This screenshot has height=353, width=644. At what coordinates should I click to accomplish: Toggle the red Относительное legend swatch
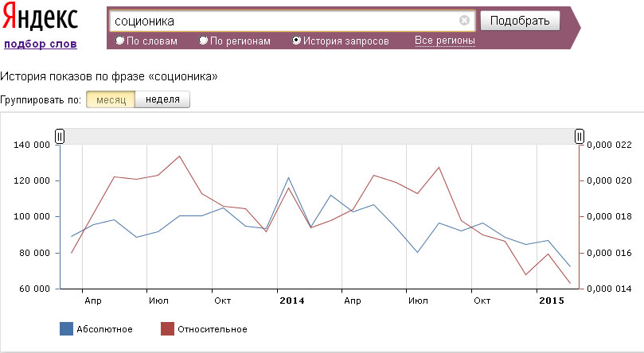tap(168, 329)
